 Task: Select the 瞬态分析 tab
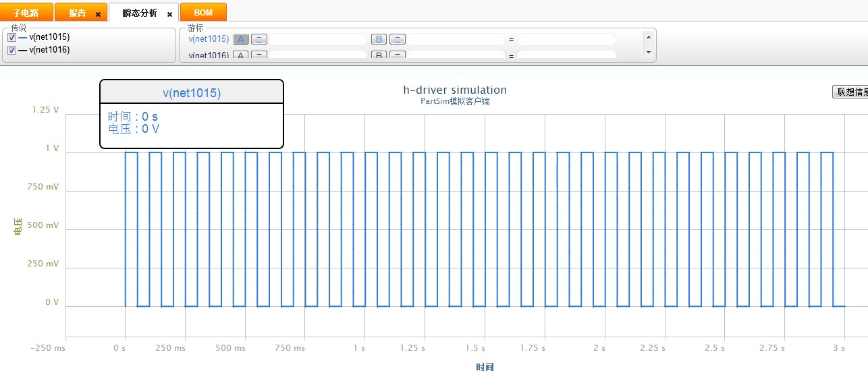[140, 13]
